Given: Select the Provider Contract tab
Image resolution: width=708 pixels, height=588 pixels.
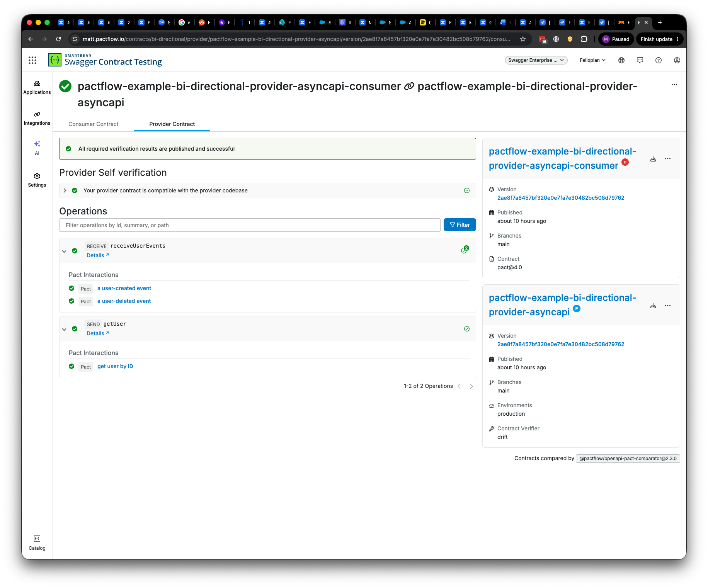Looking at the screenshot, I should 172,124.
